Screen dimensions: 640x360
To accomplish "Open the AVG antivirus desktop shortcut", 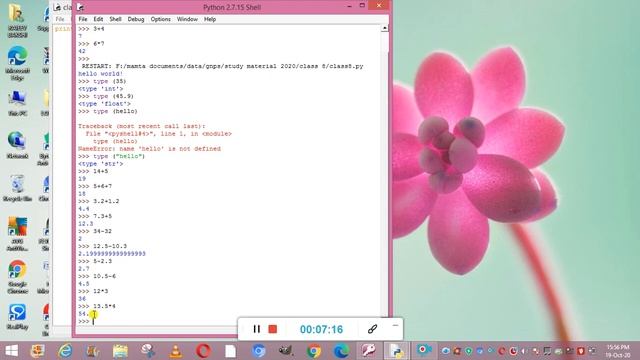I will [17, 234].
